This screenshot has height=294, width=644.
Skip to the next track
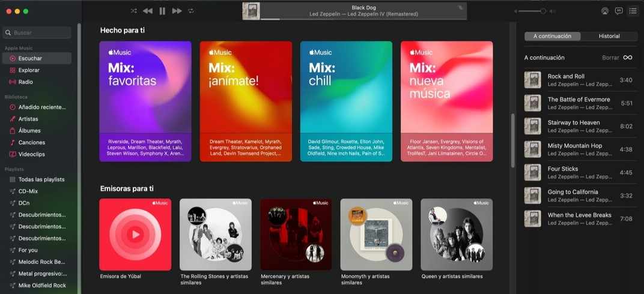pos(177,11)
